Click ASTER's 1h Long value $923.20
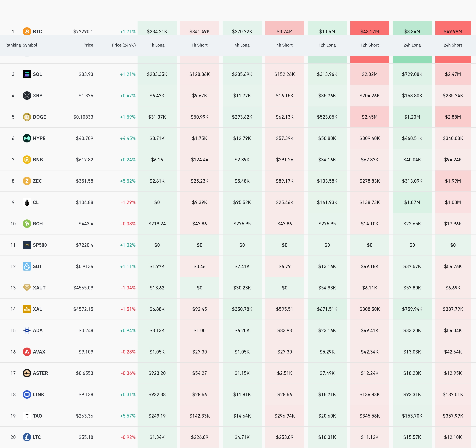Screen dimensions: 476x448 [x=157, y=373]
